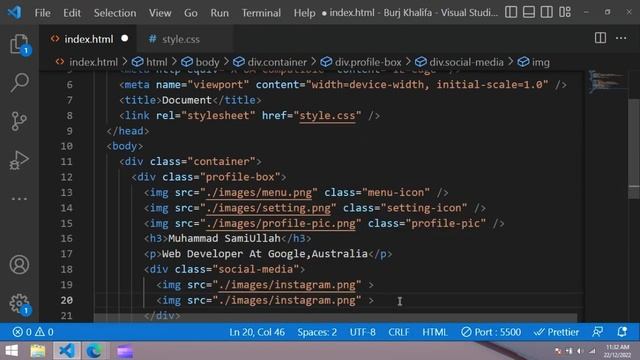This screenshot has width=640, height=360.
Task: Open File menu
Action: tap(42, 13)
